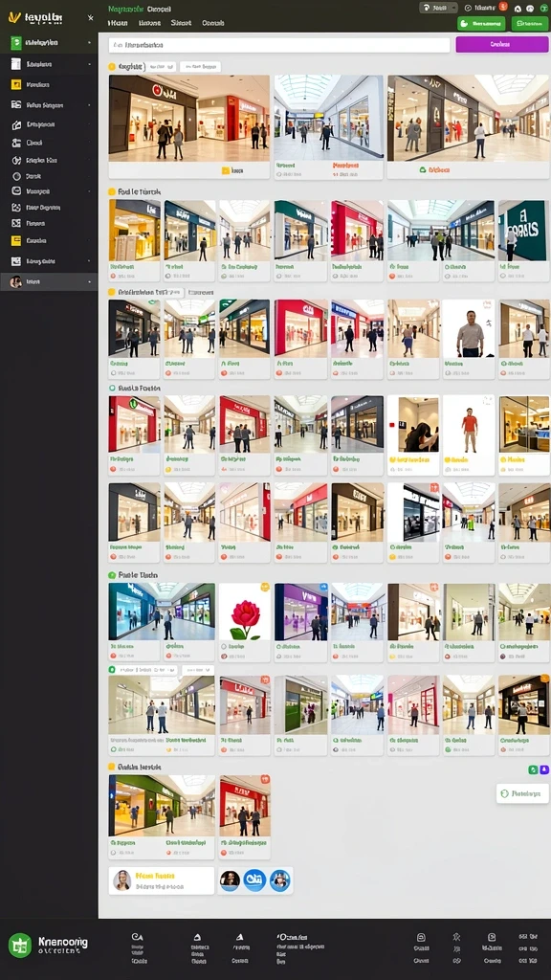
Task: Close the sidebar using the X icon
Action: point(91,18)
